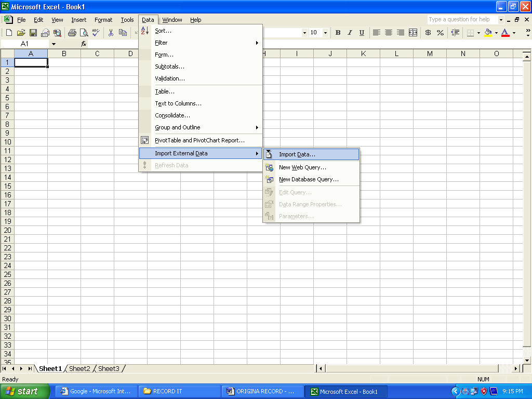532x399 pixels.
Task: Run the ABC spelling check
Action: (96, 33)
